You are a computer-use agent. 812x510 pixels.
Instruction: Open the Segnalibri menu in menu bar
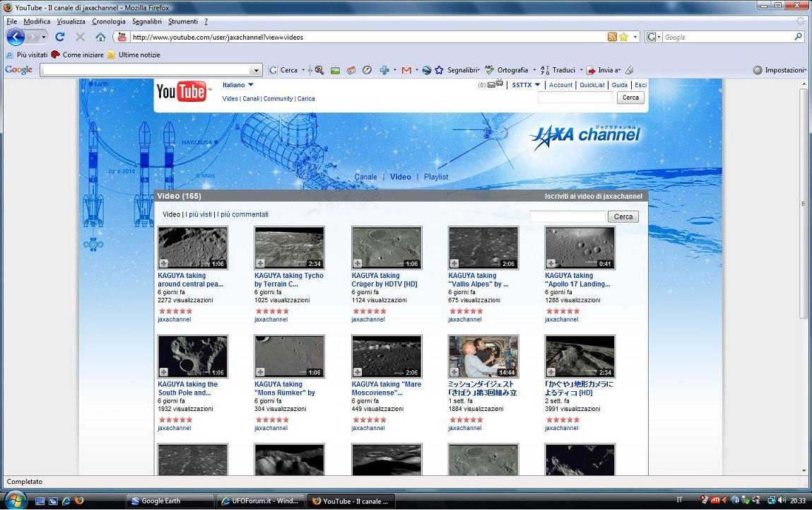[146, 21]
